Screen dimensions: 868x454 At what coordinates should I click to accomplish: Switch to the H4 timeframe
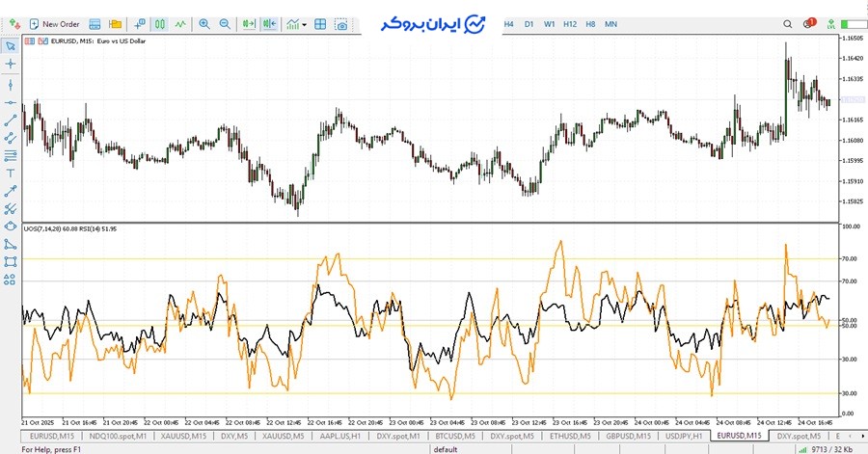(508, 23)
